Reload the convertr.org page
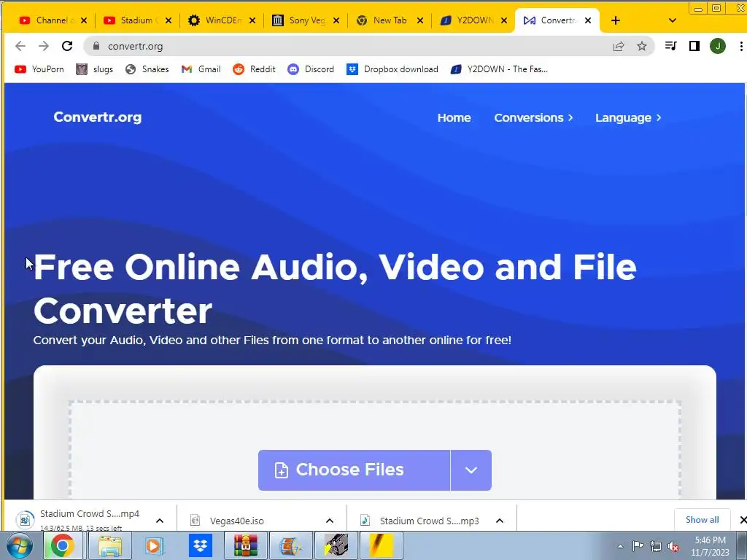The image size is (747, 560). [x=67, y=46]
